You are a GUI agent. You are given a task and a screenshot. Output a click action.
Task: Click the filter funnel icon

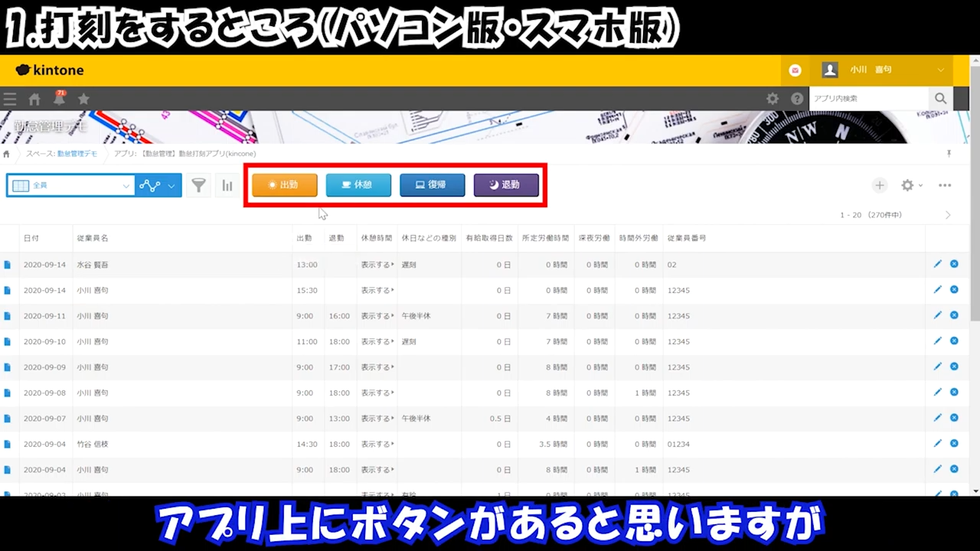(198, 185)
